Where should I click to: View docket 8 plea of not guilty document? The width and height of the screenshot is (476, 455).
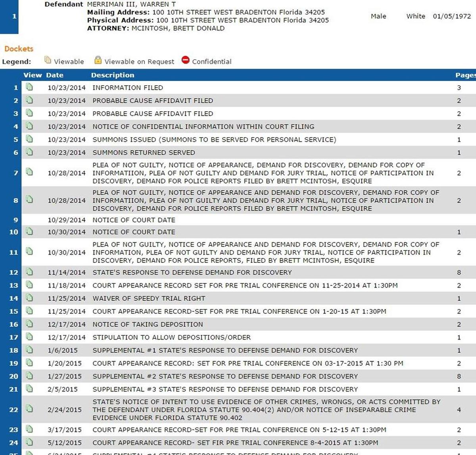click(29, 199)
